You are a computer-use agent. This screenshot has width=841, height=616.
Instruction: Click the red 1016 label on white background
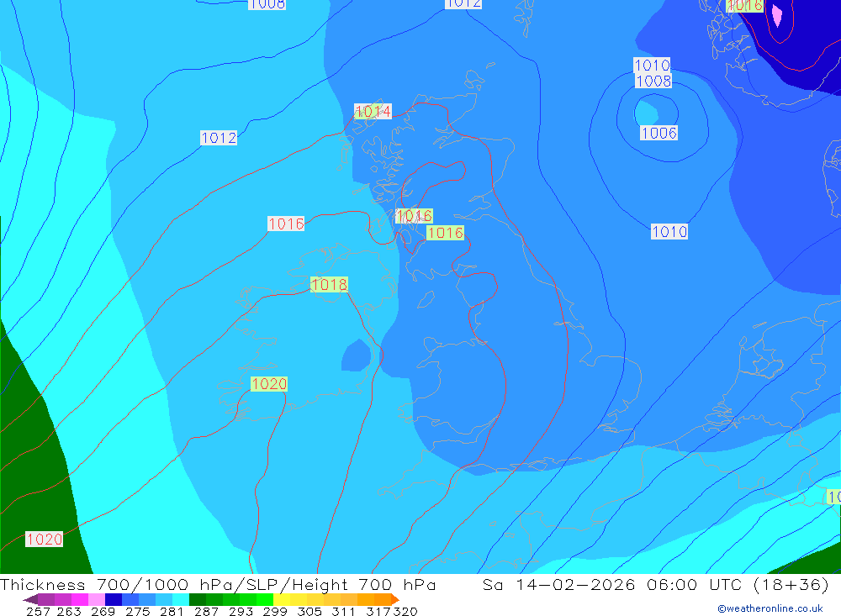pos(286,224)
